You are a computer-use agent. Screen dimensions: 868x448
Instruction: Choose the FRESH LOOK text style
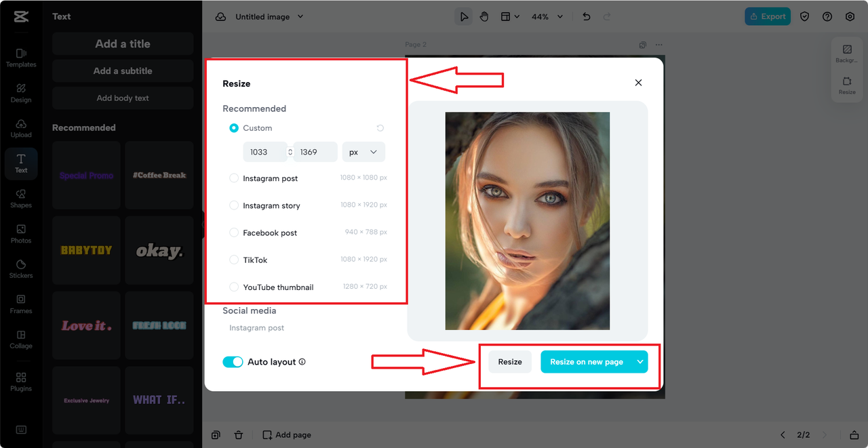pyautogui.click(x=159, y=325)
